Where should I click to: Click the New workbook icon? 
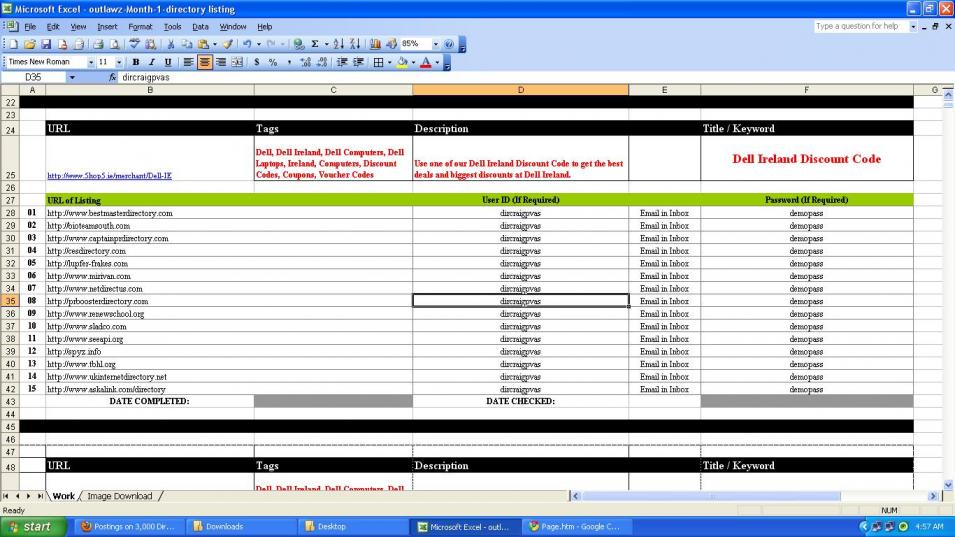click(x=13, y=44)
